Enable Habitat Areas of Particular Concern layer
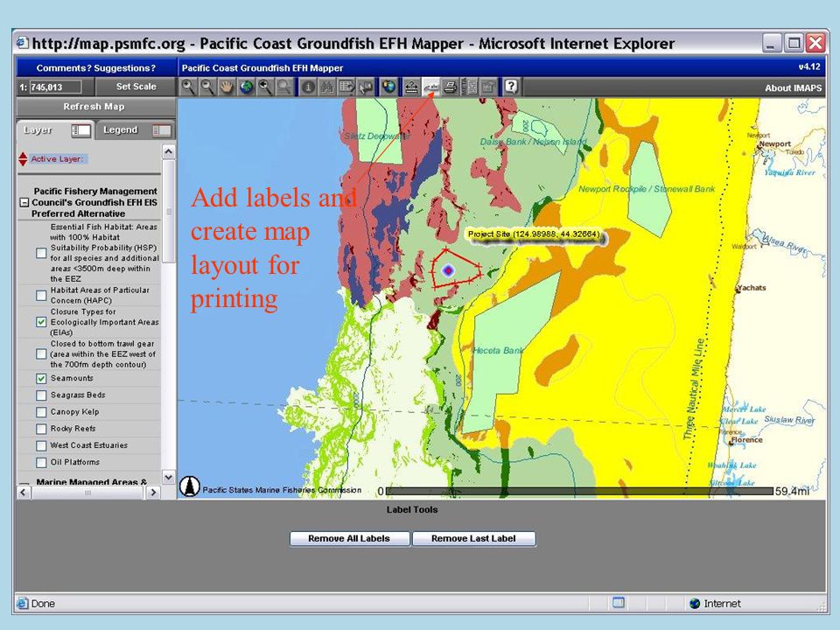 (41, 295)
